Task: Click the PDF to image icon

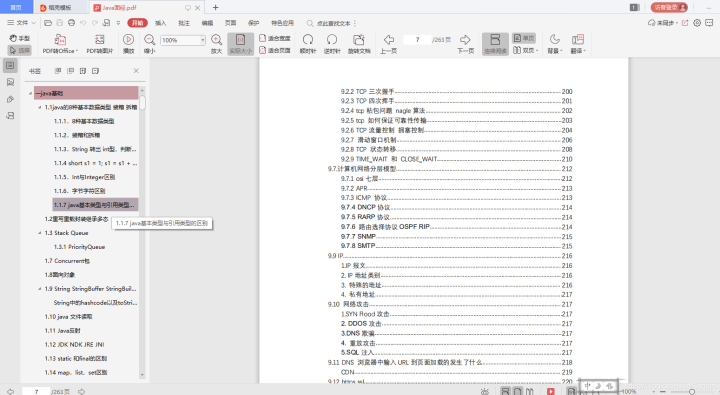Action: [x=100, y=40]
